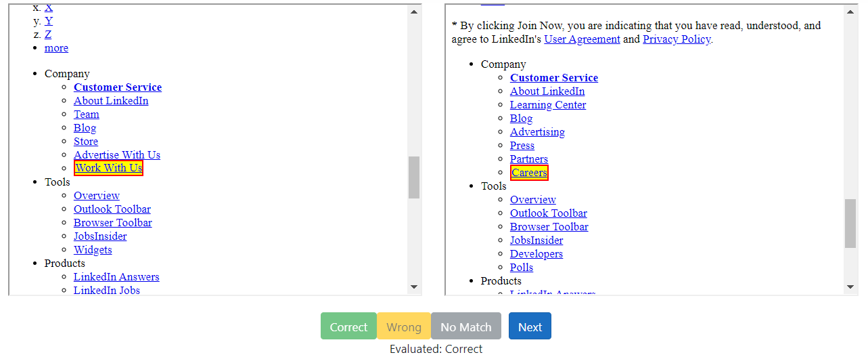Click left panel scrollbar up arrow
Image resolution: width=868 pixels, height=357 pixels.
(414, 12)
